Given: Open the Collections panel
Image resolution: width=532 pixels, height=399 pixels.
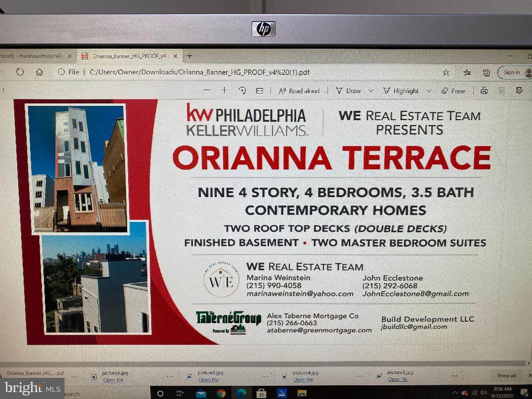Looking at the screenshot, I should pos(486,72).
